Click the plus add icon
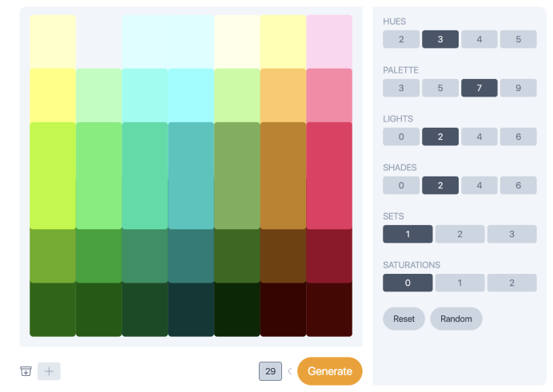The width and height of the screenshot is (553, 392). tap(49, 371)
